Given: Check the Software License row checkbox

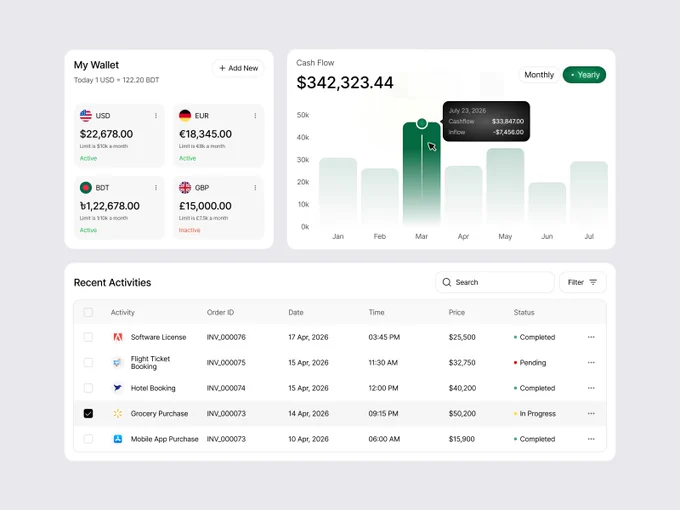Looking at the screenshot, I should tap(88, 337).
